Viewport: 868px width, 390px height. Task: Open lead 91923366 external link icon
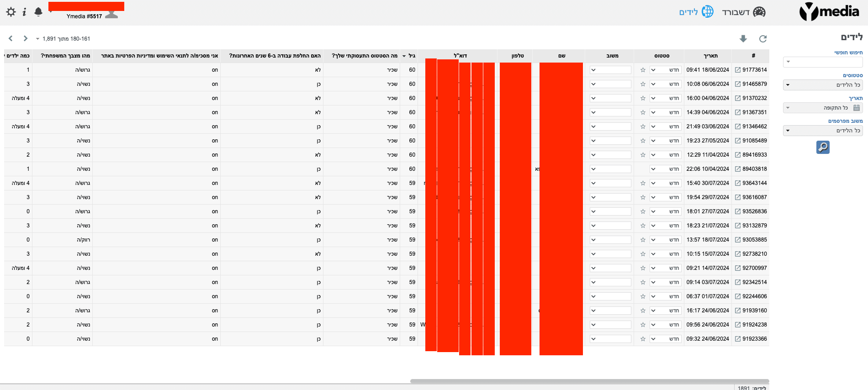pos(738,339)
